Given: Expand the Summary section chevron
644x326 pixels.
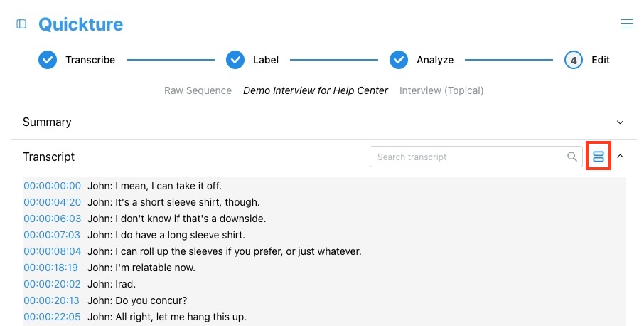Looking at the screenshot, I should 620,122.
